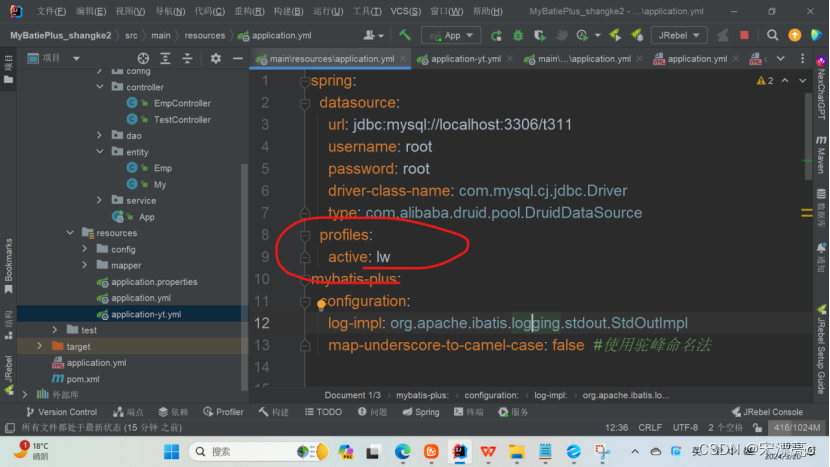Image resolution: width=830 pixels, height=467 pixels.
Task: Click UTF-8 encoding in status bar
Action: click(685, 427)
